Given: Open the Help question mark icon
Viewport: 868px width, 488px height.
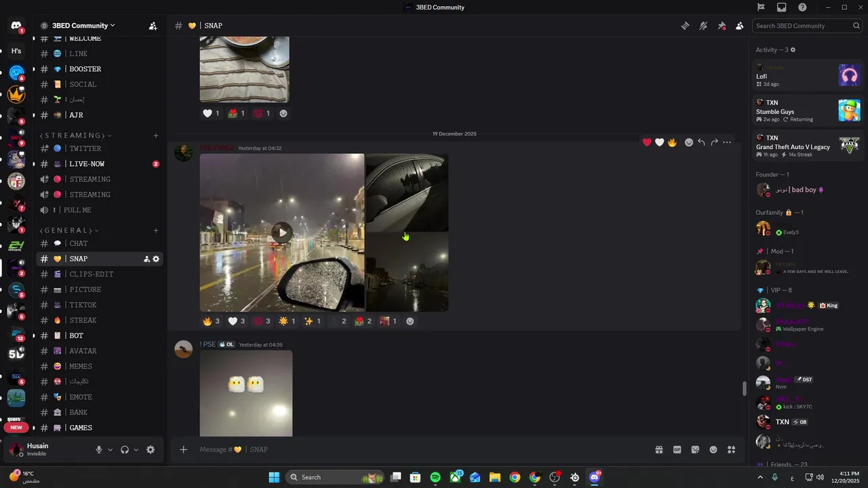Looking at the screenshot, I should [803, 7].
